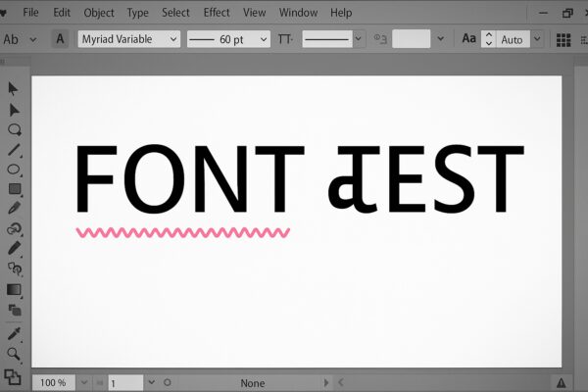Click the small circle icon in status bar
The width and height of the screenshot is (588, 392).
click(x=168, y=382)
